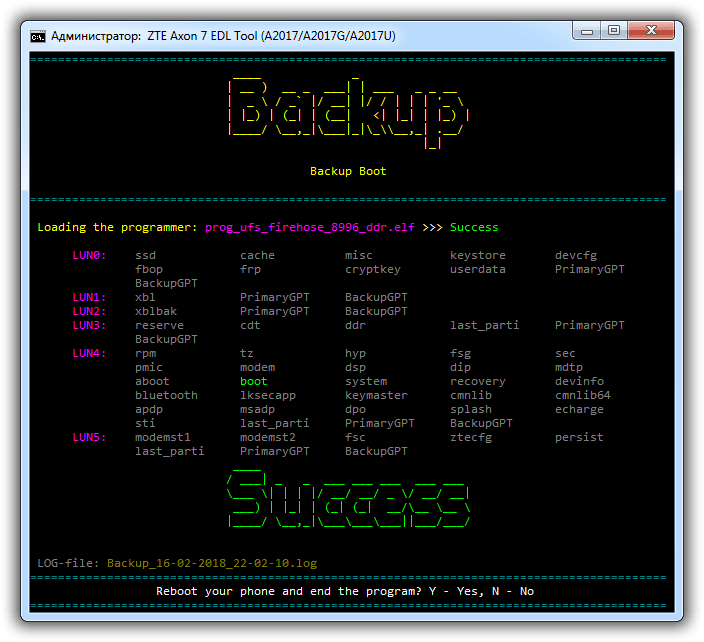
Task: Click the 'aboot' partition name
Action: tap(152, 381)
